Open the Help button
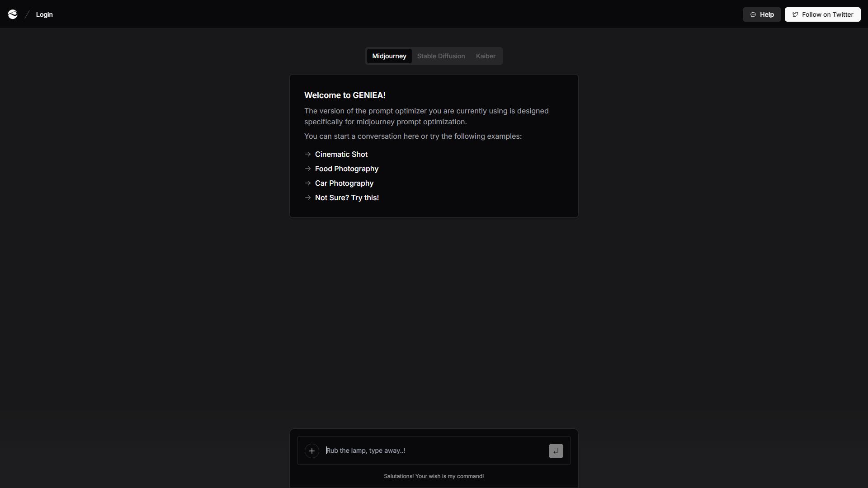 (x=762, y=14)
